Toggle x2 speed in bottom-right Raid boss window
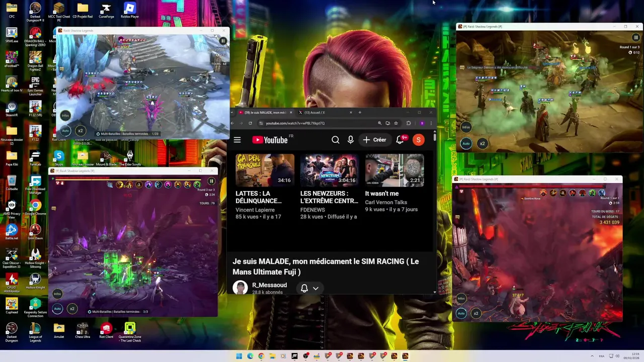 coord(476,313)
